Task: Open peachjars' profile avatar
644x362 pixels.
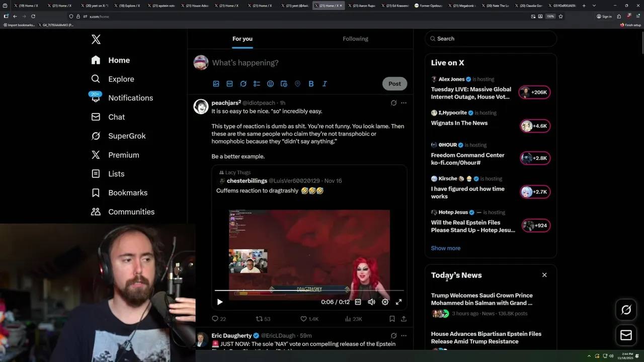Action: 201,106
